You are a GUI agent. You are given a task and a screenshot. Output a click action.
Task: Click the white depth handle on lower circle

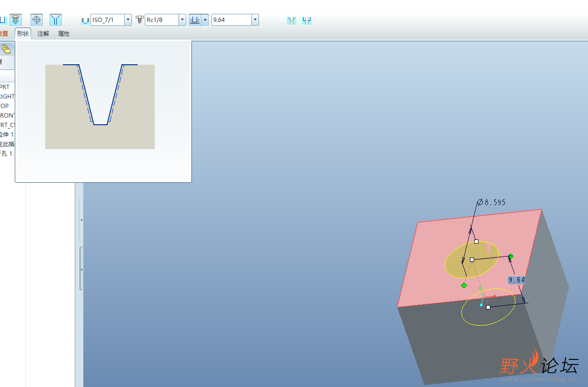tap(488, 307)
